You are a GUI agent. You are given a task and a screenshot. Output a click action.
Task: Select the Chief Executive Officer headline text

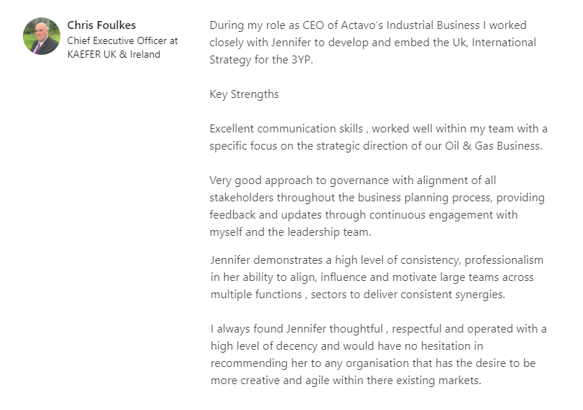pos(122,41)
